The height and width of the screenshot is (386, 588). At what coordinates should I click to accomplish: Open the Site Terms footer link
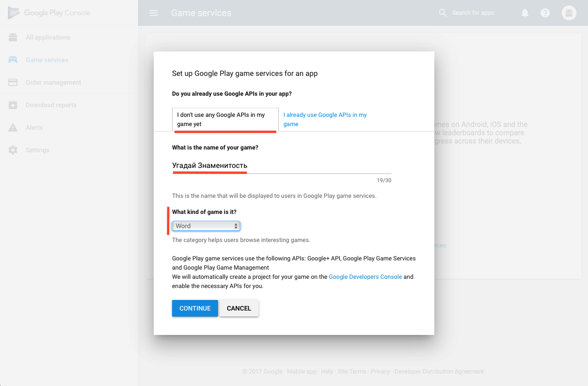click(x=352, y=371)
